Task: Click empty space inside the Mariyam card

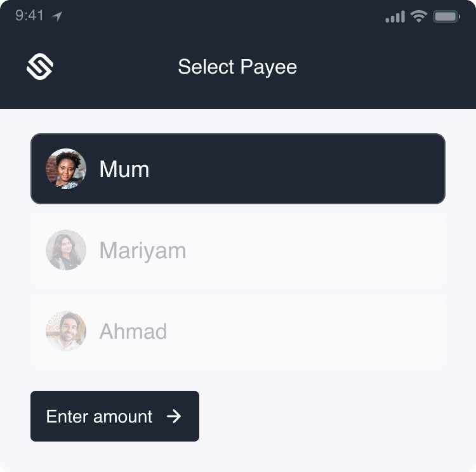Action: 317,250
